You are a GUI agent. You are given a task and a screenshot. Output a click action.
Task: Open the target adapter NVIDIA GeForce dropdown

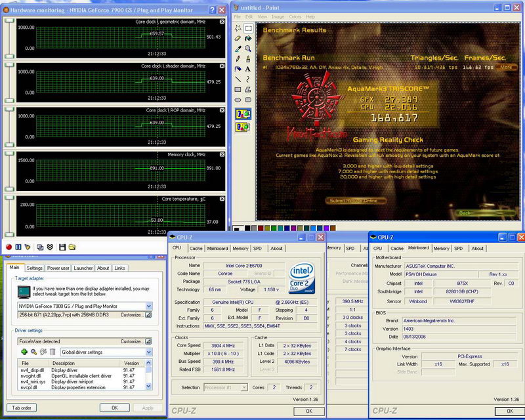point(149,306)
